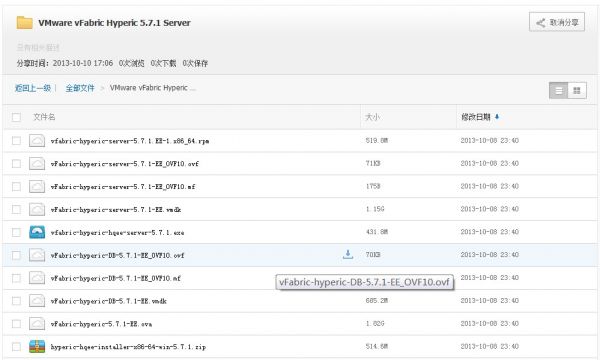Click file icon of hyperic-DB-5.7.1-EE.vmdk
Image resolution: width=600 pixels, height=360 pixels.
(x=37, y=301)
